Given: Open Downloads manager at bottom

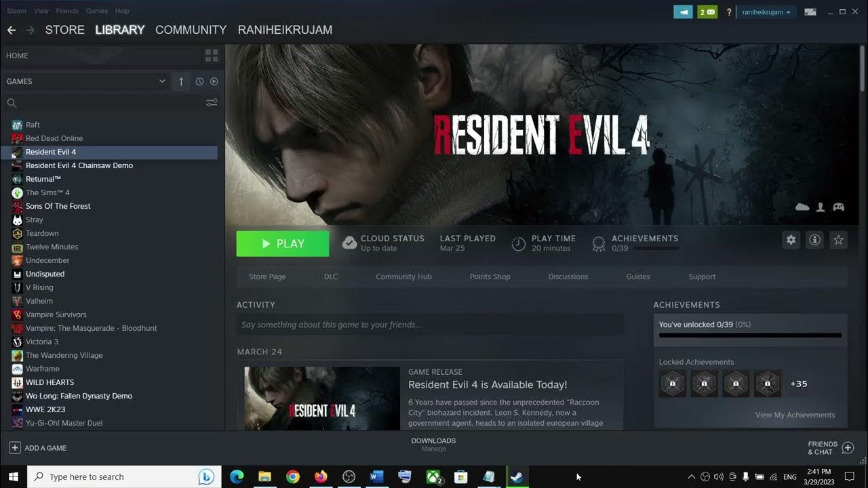Looking at the screenshot, I should click(433, 444).
